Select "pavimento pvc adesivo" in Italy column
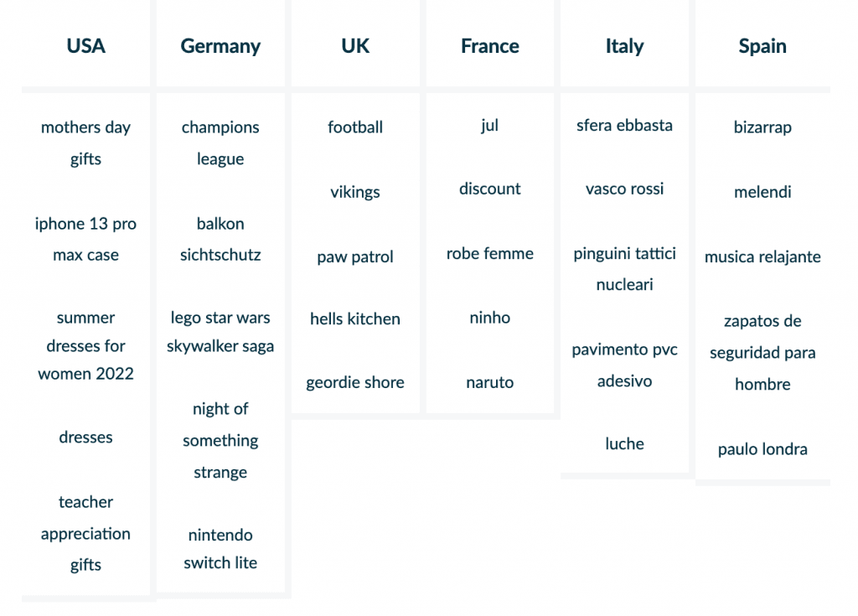 click(624, 365)
